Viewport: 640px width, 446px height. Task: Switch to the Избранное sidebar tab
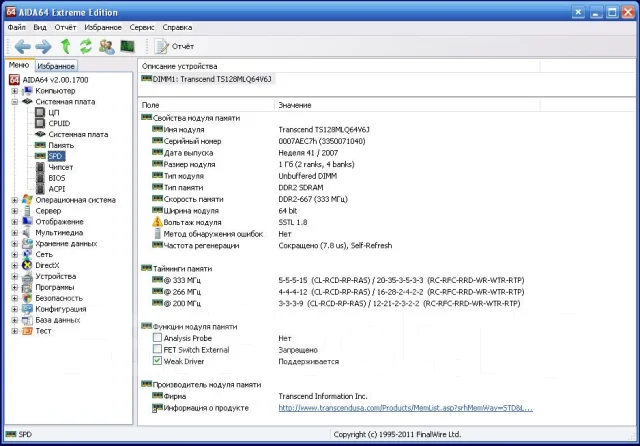point(56,66)
